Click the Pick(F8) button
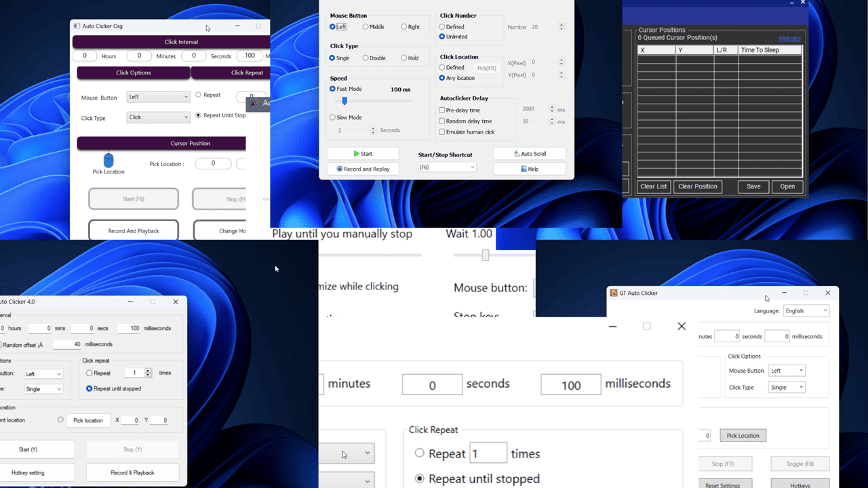This screenshot has height=488, width=868. 487,68
